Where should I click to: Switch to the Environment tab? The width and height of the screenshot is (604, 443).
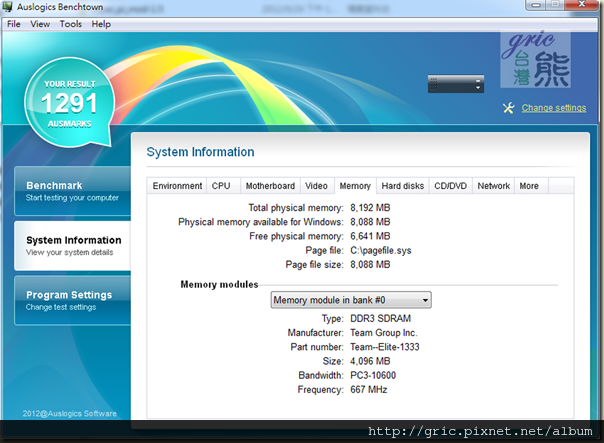tap(177, 186)
